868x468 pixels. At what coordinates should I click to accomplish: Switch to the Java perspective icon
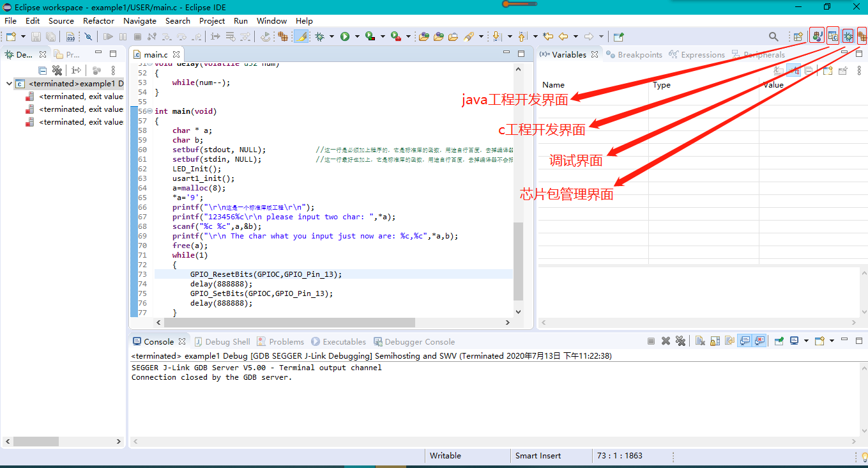(817, 36)
